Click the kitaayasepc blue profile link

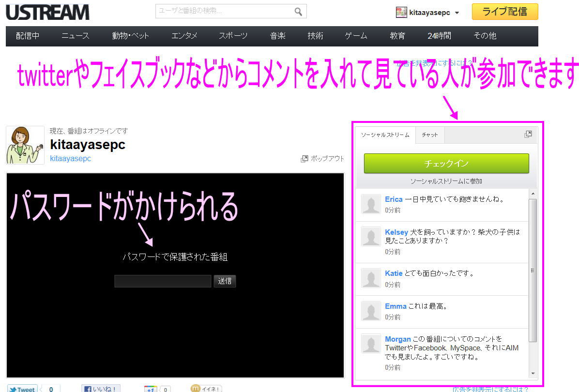point(71,158)
